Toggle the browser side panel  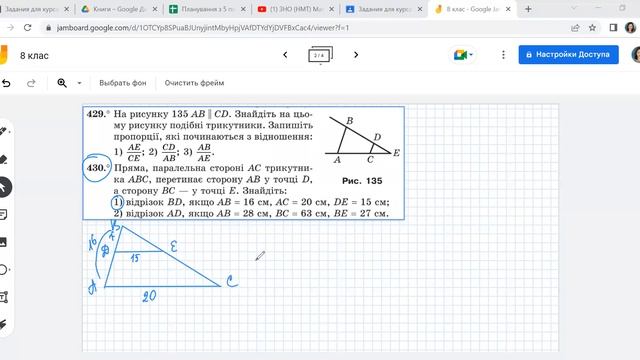pos(613,28)
